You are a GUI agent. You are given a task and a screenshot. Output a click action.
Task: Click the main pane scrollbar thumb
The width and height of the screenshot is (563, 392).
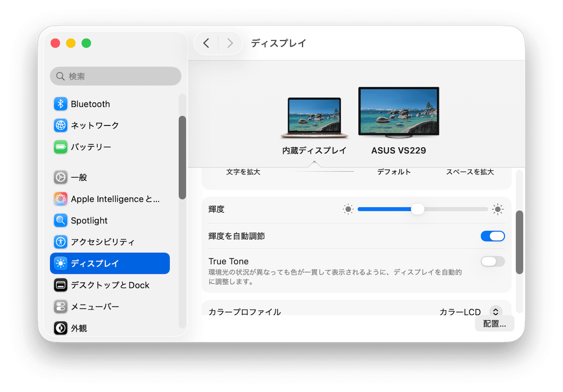coord(519,242)
